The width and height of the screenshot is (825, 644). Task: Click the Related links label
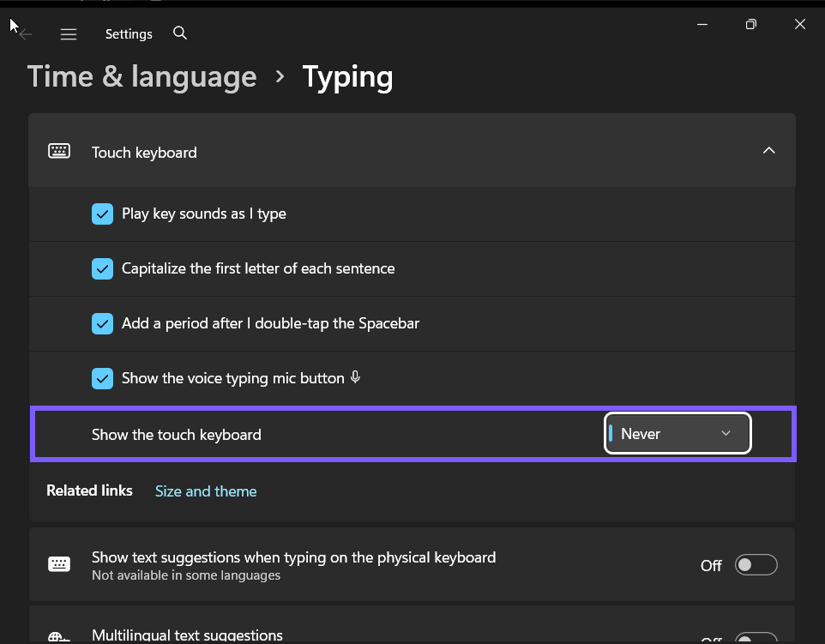(89, 491)
